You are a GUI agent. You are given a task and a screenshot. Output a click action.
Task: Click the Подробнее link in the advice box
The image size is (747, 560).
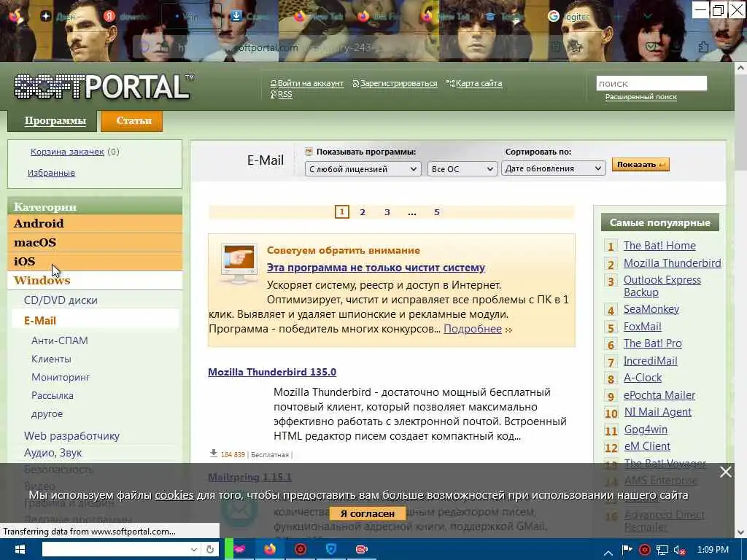coord(473,329)
